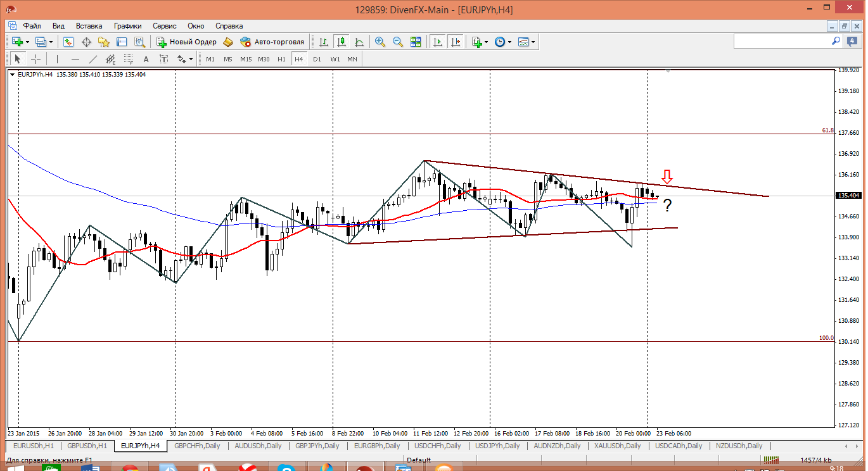Click the Новый Ордер button
The width and height of the screenshot is (868, 471).
187,42
